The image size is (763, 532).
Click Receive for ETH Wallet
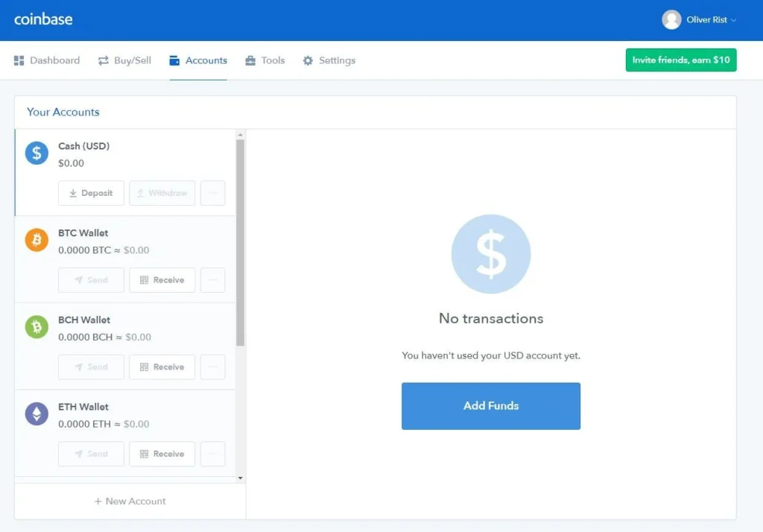point(162,454)
